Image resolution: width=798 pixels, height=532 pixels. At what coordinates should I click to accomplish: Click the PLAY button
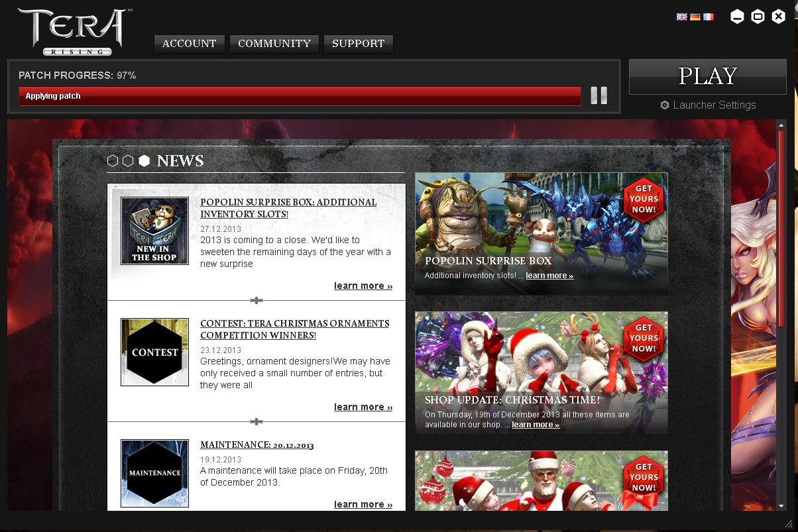[708, 77]
